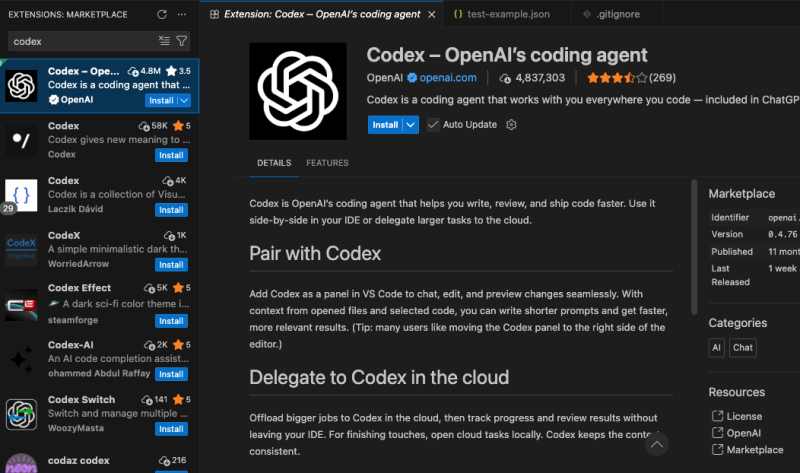Select the CodeX theme extension icon
Screen dimensions: 800x473
pos(22,248)
